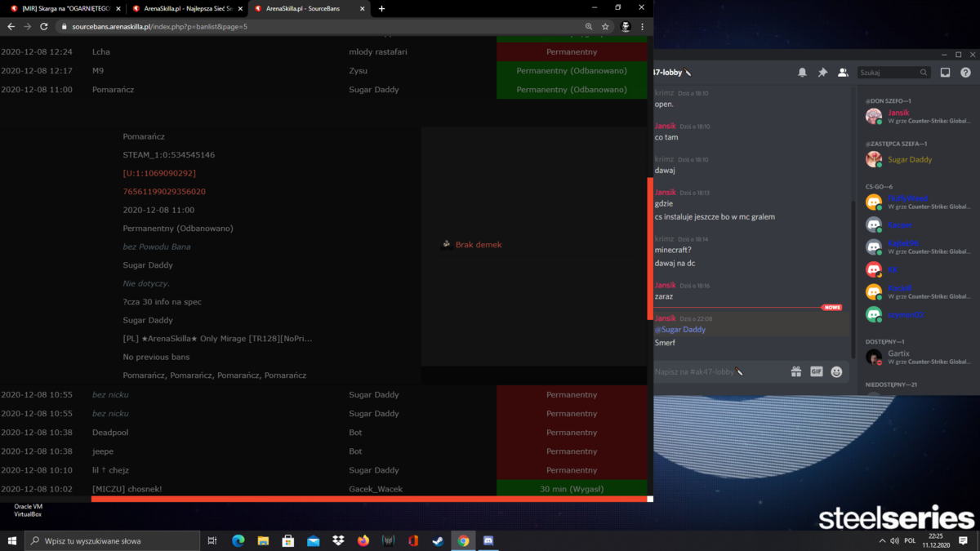The image size is (980, 551).
Task: Open Windows notification center
Action: point(964,540)
